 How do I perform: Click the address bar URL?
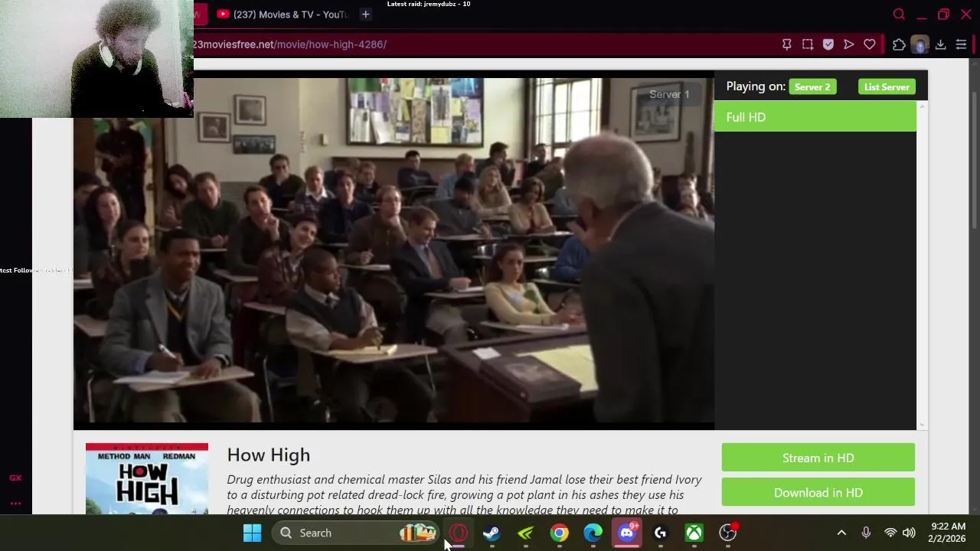(289, 44)
